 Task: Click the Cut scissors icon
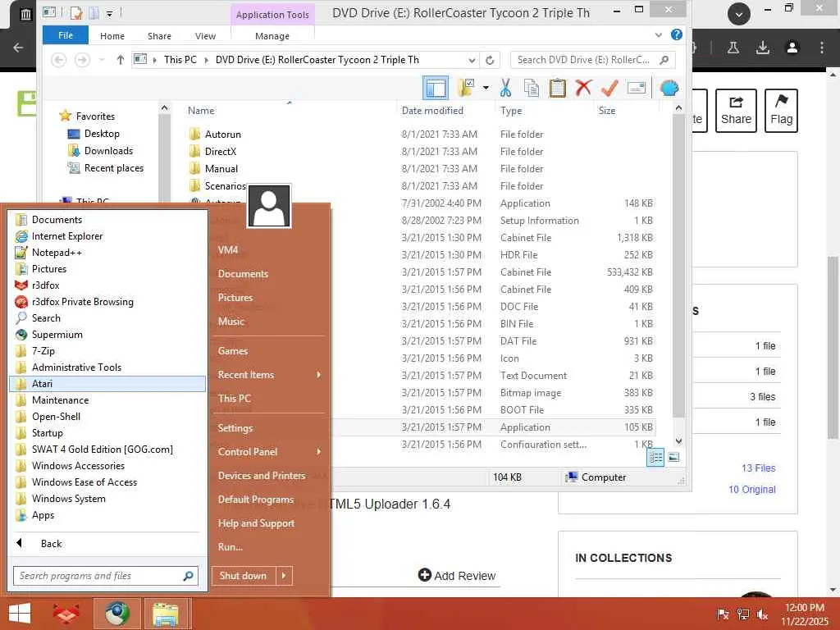pyautogui.click(x=505, y=88)
